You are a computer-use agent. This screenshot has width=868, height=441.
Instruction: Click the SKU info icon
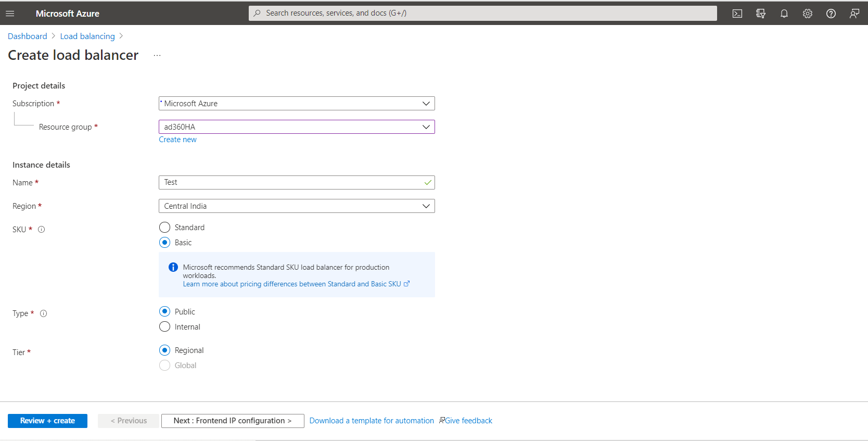42,230
